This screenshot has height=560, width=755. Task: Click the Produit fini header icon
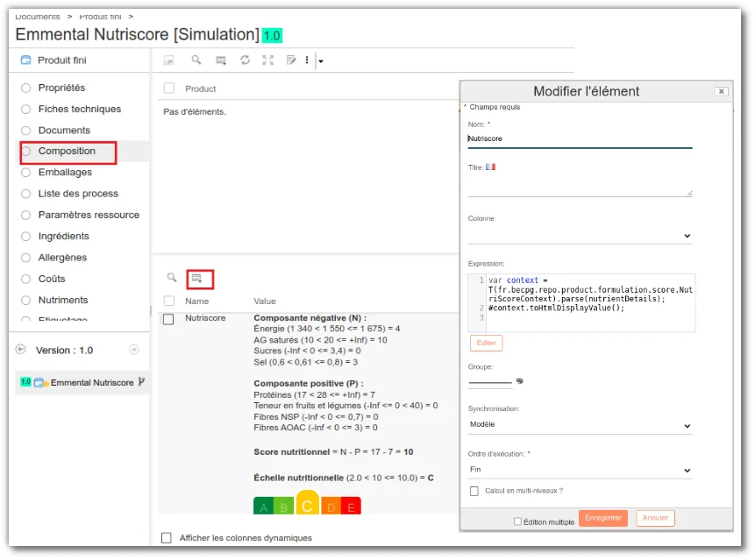tap(25, 60)
